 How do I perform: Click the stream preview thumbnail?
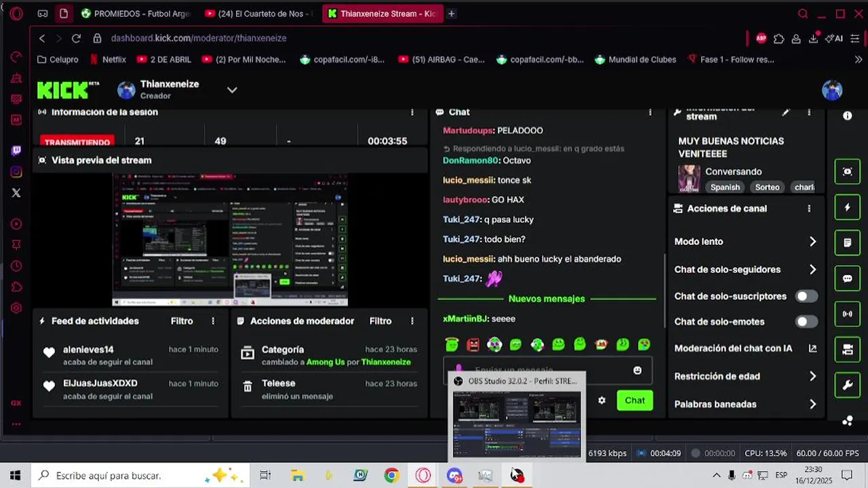[x=230, y=240]
